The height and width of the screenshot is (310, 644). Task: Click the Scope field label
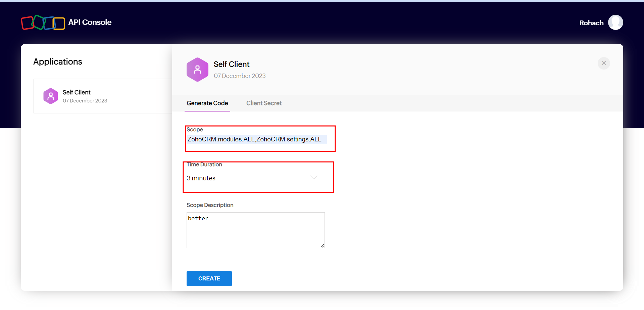click(195, 129)
